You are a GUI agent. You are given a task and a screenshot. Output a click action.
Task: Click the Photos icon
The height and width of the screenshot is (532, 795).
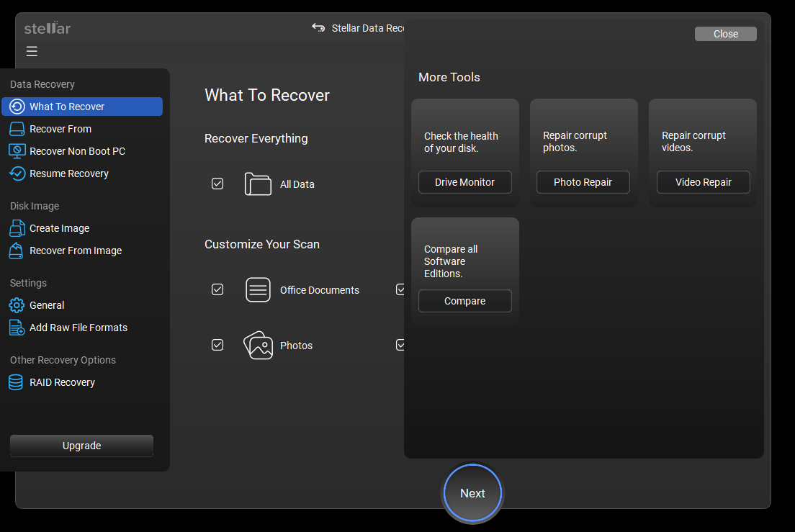point(258,345)
